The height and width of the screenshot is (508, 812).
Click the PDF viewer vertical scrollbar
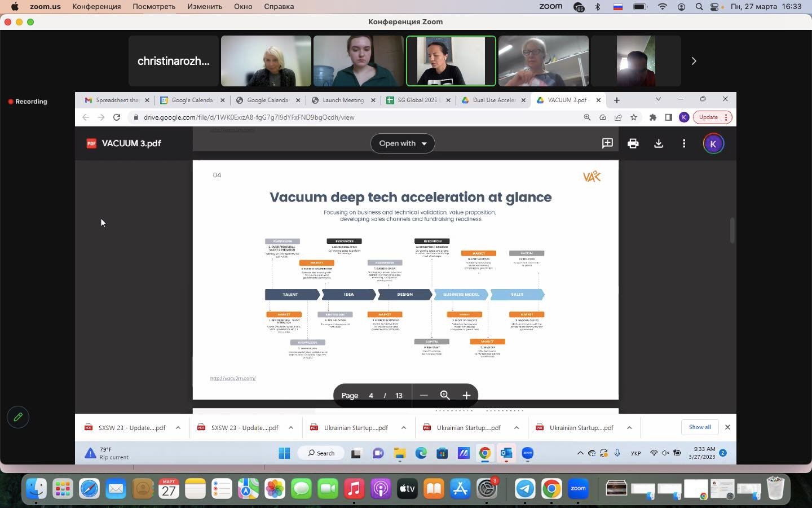coord(732,230)
